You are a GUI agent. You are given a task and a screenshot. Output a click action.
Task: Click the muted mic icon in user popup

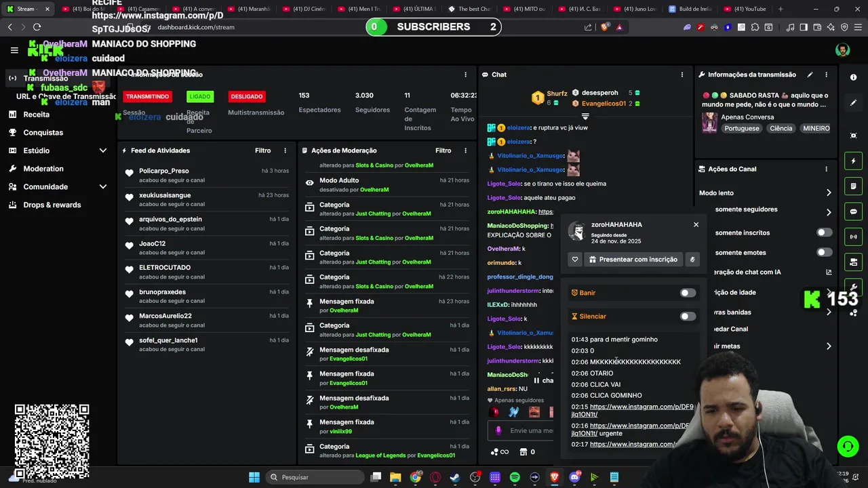692,259
